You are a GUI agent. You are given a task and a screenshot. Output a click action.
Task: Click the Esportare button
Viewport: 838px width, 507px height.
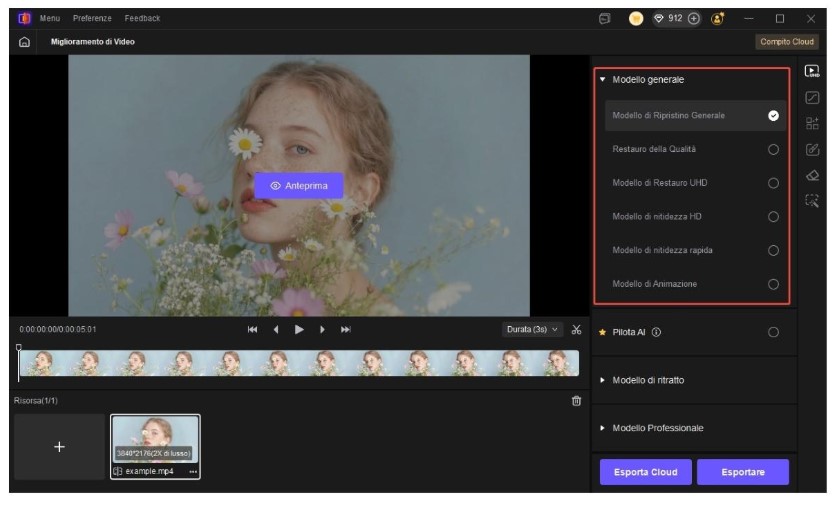743,472
